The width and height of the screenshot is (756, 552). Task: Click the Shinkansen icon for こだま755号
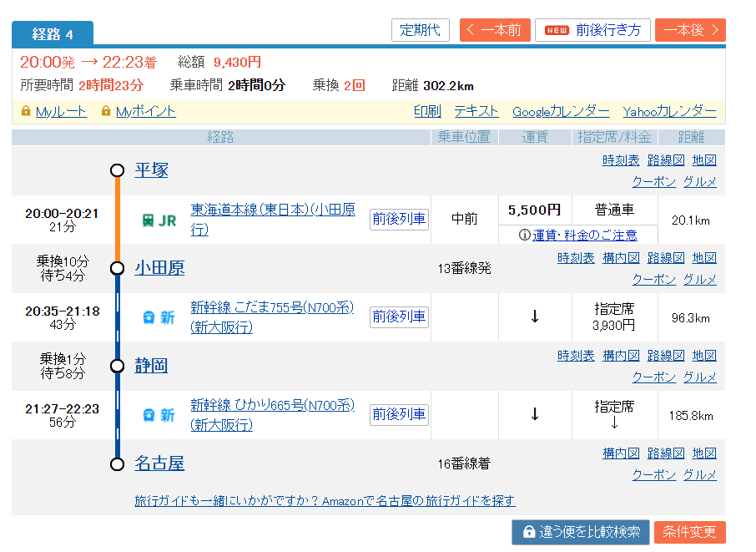click(149, 317)
